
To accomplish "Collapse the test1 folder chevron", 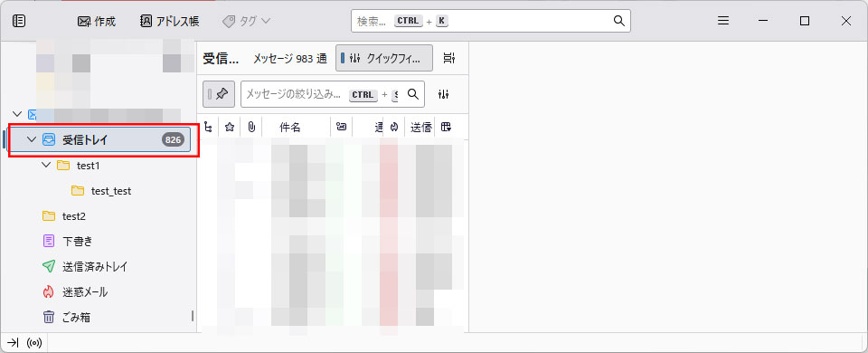I will coord(46,165).
